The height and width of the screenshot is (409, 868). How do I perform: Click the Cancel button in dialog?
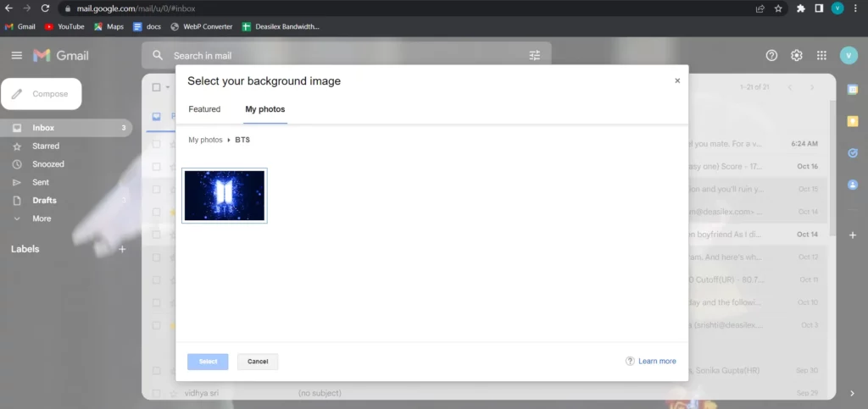pyautogui.click(x=258, y=362)
